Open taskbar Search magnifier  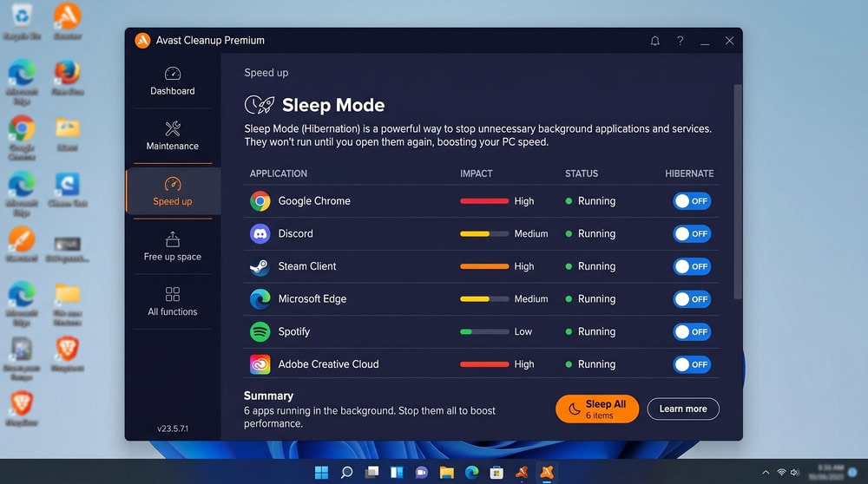click(x=346, y=472)
